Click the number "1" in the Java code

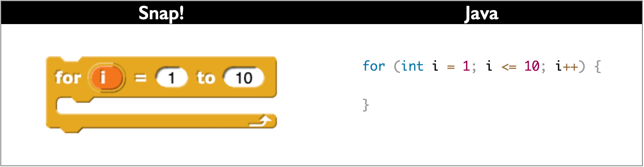point(466,66)
